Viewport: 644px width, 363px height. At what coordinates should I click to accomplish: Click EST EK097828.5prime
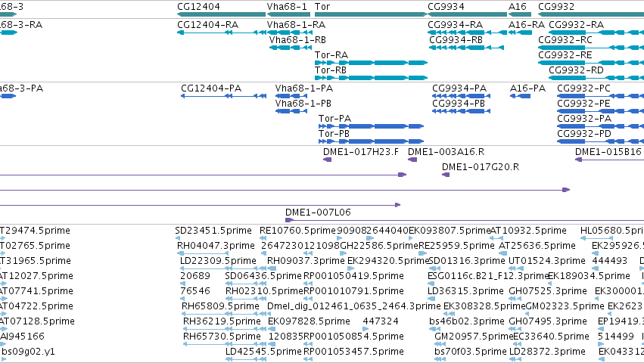click(x=309, y=321)
